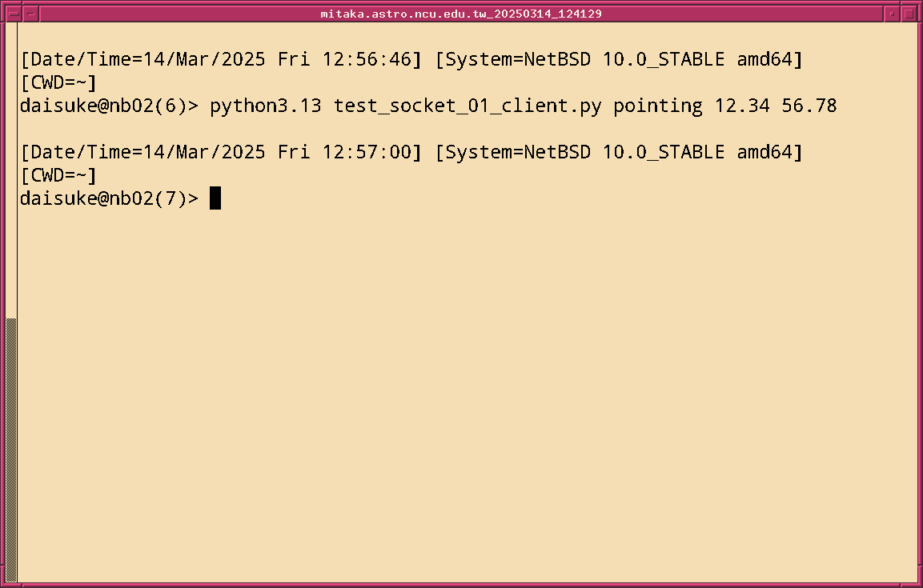Click the dithered grey scrollbar thumb
Screen dimensions: 923x588
pos(11,448)
